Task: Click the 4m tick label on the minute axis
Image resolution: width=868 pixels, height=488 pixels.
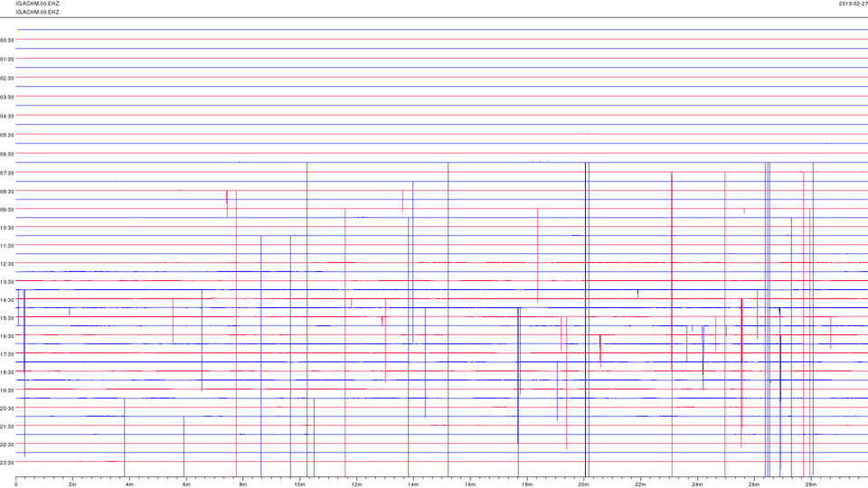Action: click(x=129, y=484)
